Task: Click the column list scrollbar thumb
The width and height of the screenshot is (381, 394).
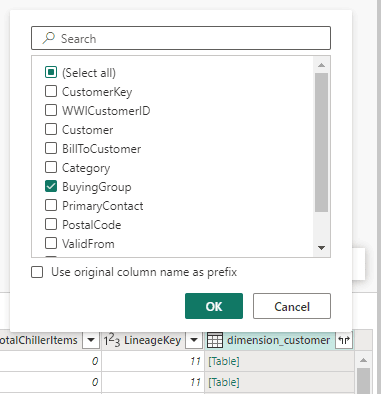Action: [321, 142]
